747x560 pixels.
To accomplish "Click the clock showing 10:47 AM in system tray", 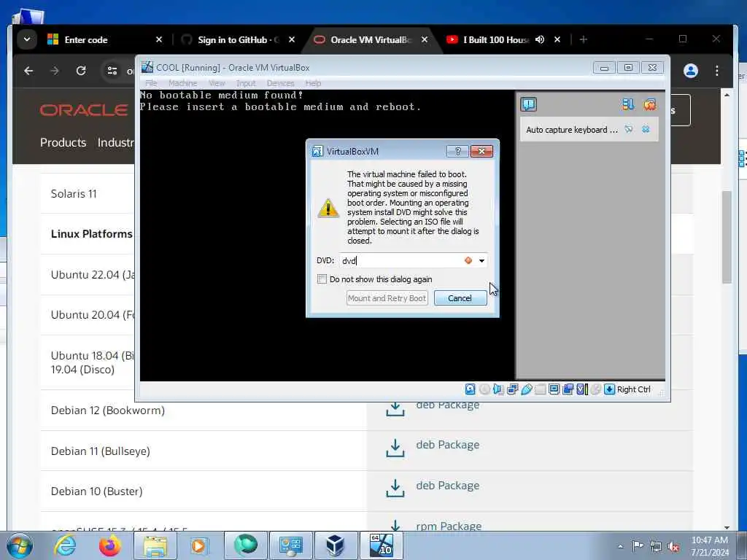I will [x=709, y=540].
